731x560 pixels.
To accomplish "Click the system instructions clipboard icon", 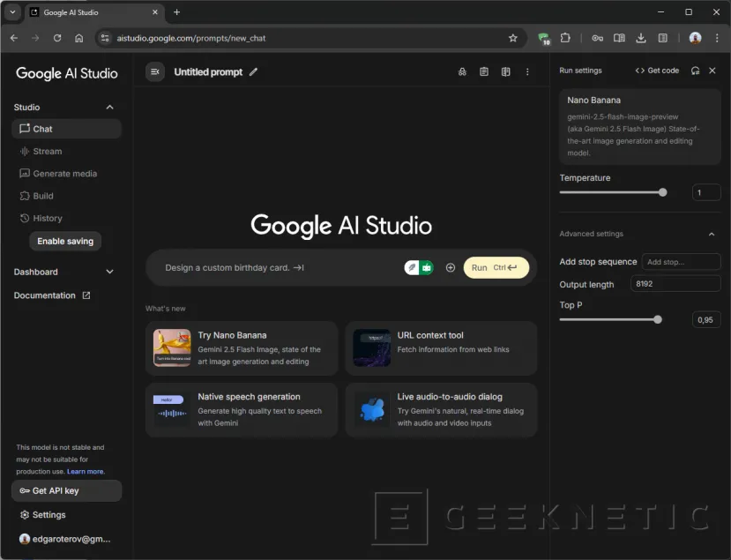I will coord(484,71).
